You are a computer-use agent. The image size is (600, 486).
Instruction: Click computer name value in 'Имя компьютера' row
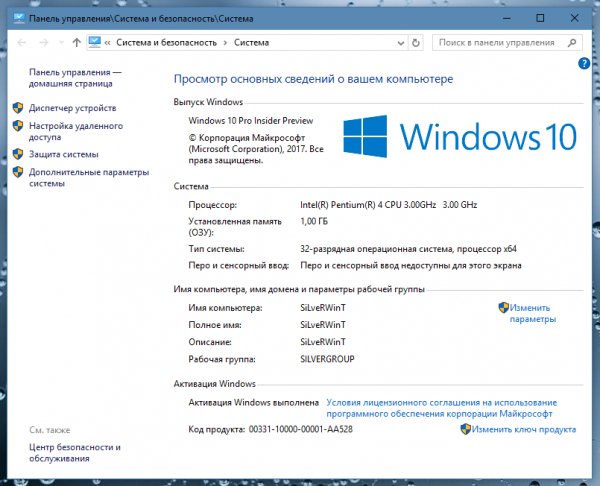tap(323, 308)
